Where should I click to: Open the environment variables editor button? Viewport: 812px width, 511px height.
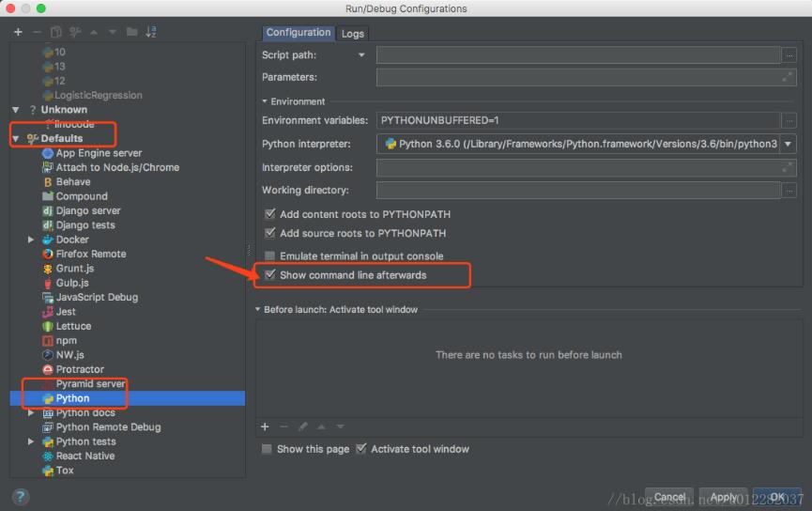point(789,121)
